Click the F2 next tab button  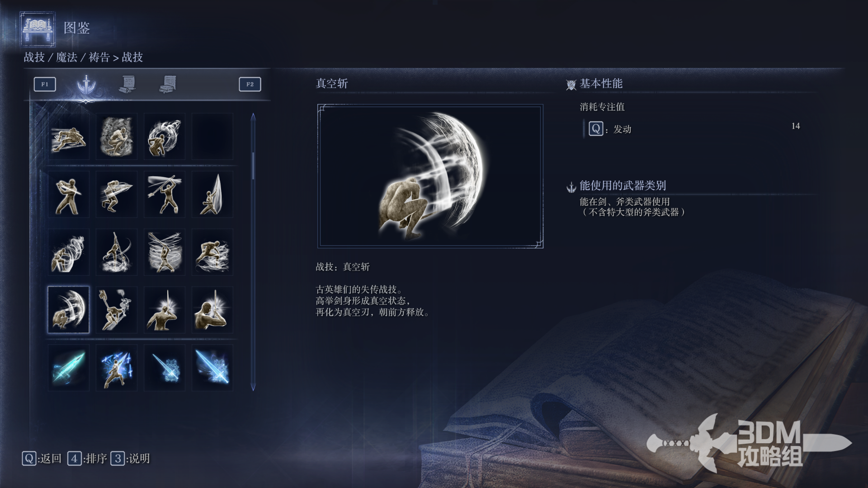[250, 84]
